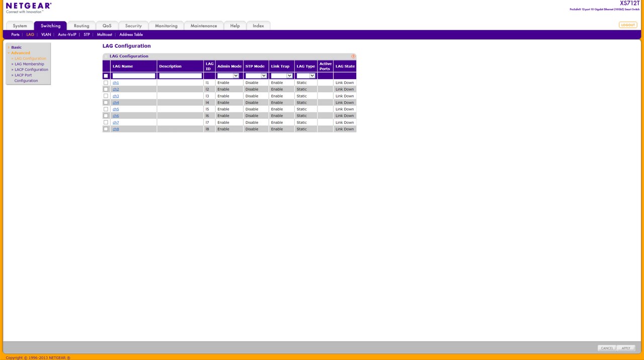Click the LAG State column header
Viewport: 644px width, 360px height.
click(x=345, y=66)
